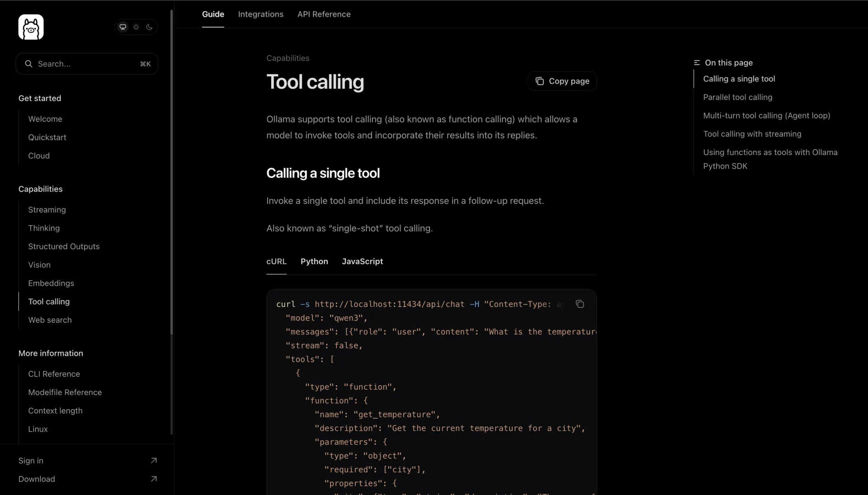Click the More information sidebar heading
Image resolution: width=868 pixels, height=495 pixels.
click(51, 353)
